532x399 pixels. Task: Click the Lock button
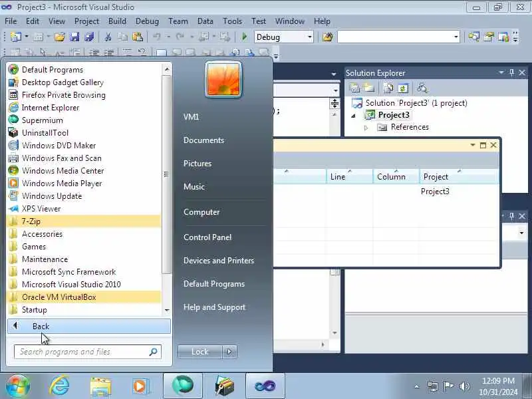[200, 352]
